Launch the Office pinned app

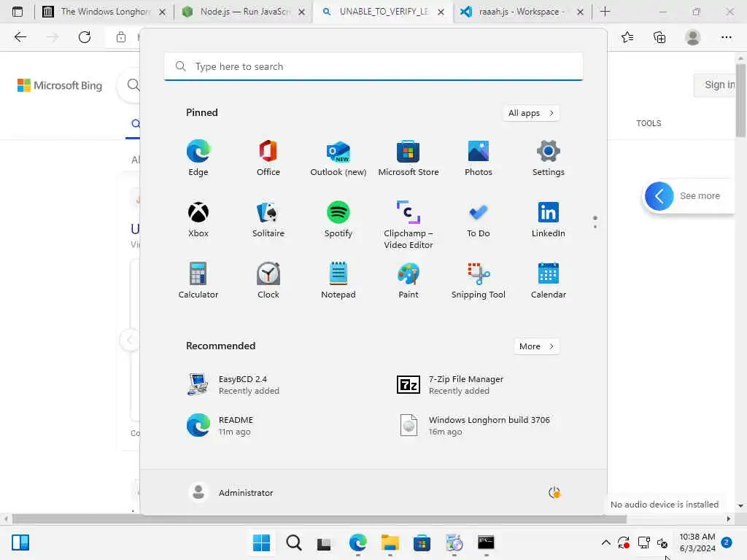pyautogui.click(x=268, y=158)
